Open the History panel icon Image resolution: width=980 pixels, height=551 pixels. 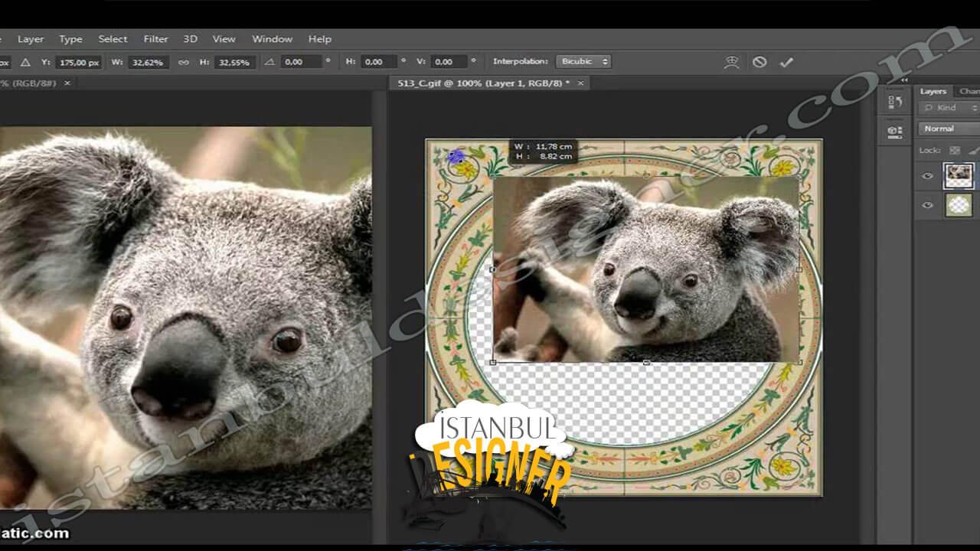[x=894, y=102]
